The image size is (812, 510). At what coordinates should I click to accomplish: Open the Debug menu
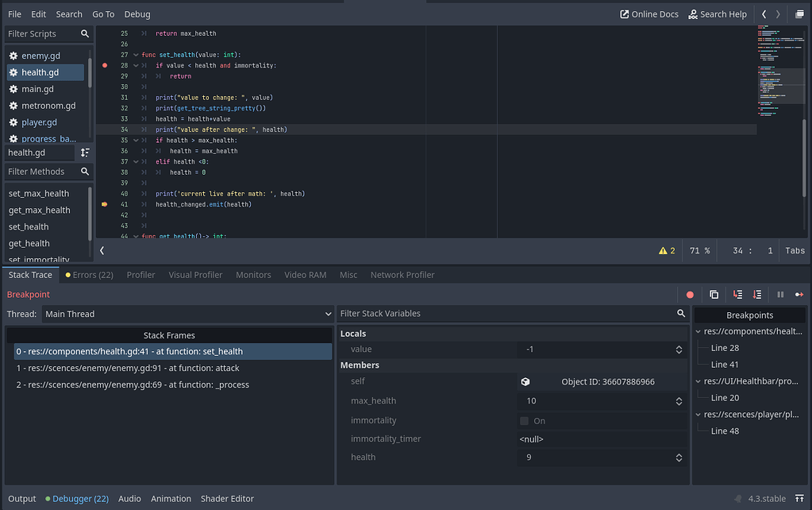tap(137, 14)
